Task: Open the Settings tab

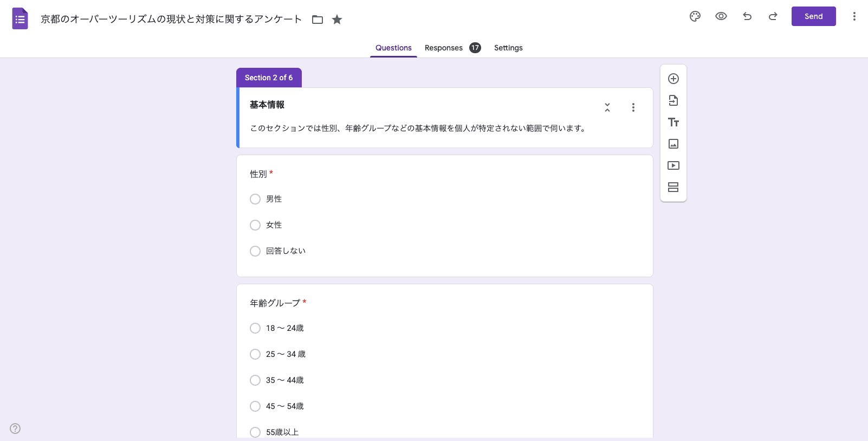Action: point(508,48)
